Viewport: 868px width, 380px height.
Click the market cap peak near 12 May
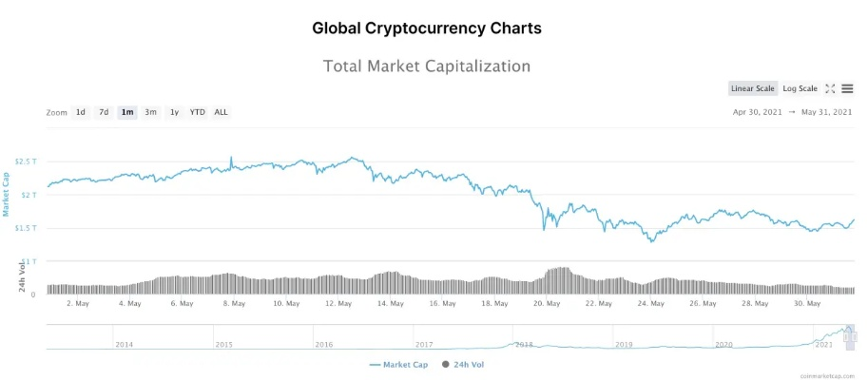tap(355, 158)
